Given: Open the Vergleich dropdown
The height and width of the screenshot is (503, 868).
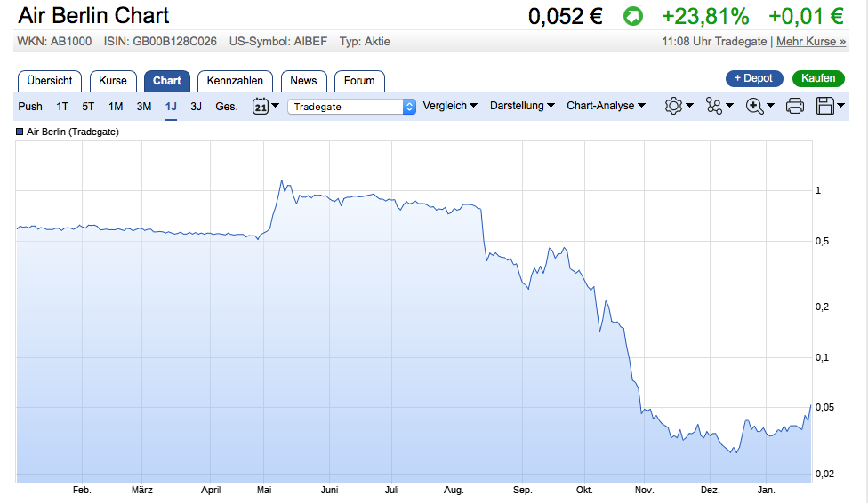Looking at the screenshot, I should click(450, 106).
